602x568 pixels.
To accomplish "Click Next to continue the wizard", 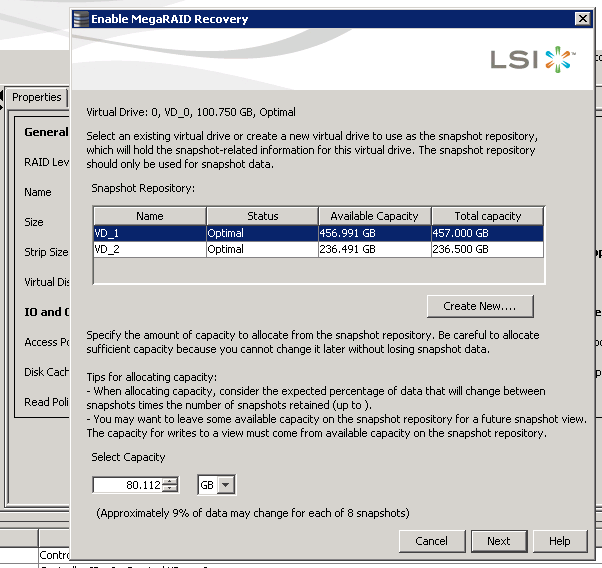I will pyautogui.click(x=499, y=541).
